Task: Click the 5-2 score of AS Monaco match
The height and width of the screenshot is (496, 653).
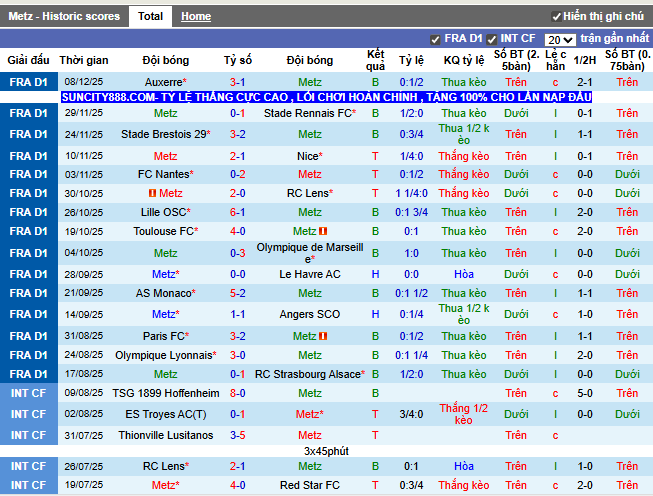Action: [237, 293]
